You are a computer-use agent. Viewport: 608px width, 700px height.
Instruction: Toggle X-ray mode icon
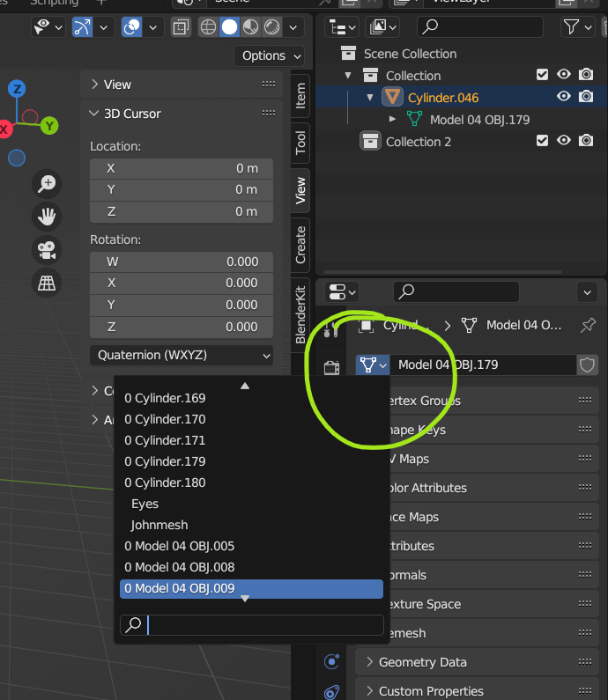181,27
